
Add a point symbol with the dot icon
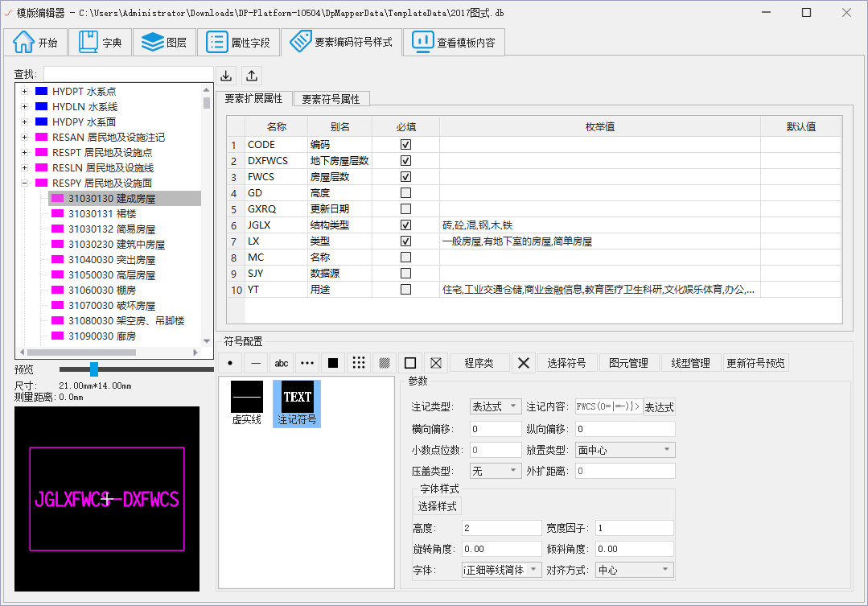pos(230,363)
